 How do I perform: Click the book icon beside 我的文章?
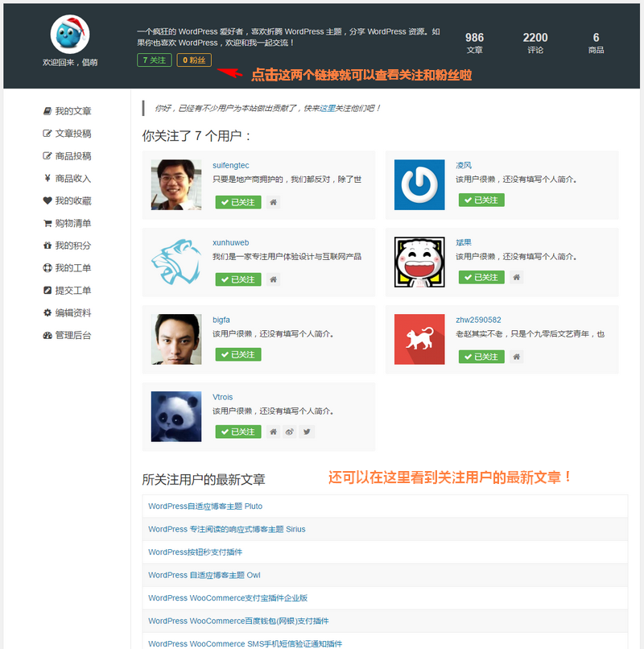coord(47,111)
